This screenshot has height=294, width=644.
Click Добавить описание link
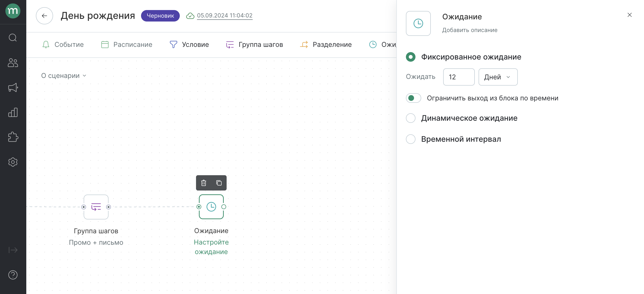point(469,30)
